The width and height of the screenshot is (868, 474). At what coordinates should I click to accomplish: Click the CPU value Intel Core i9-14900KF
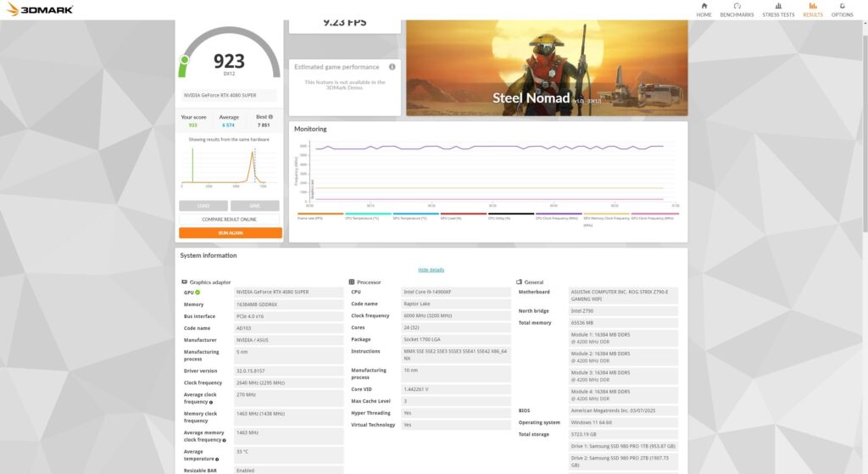(455, 292)
